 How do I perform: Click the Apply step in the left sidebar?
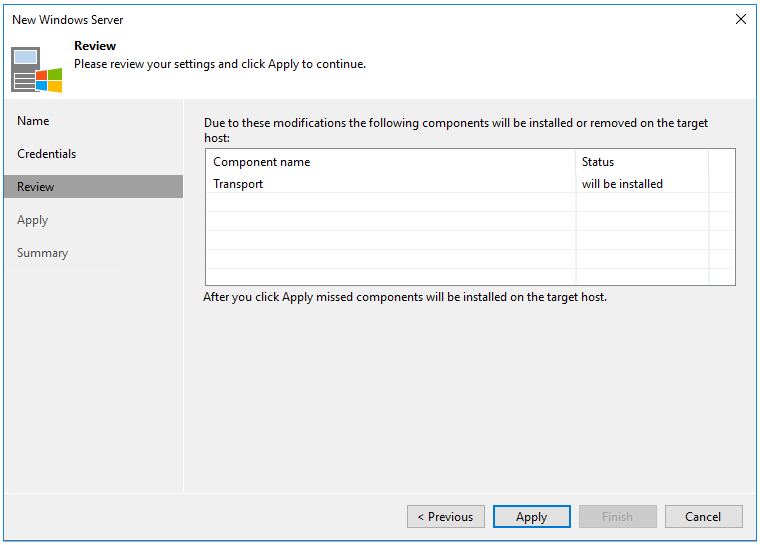click(33, 220)
